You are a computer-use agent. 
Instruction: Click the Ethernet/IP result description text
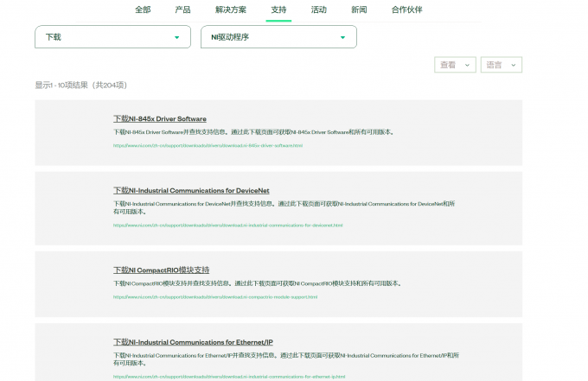click(x=286, y=359)
